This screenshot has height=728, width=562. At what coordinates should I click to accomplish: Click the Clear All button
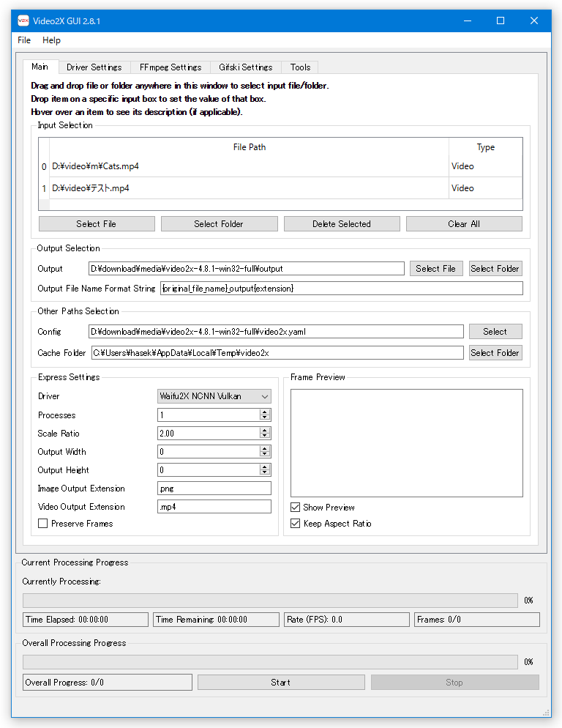(x=464, y=224)
